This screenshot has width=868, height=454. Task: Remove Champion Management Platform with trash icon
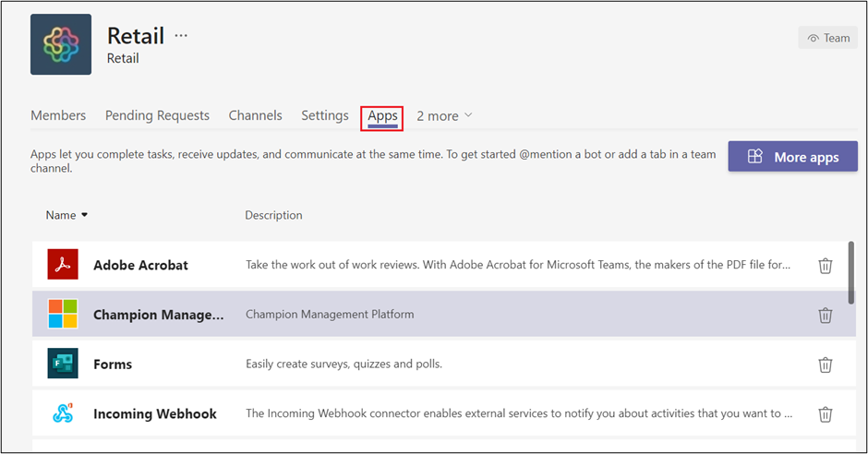(x=825, y=316)
